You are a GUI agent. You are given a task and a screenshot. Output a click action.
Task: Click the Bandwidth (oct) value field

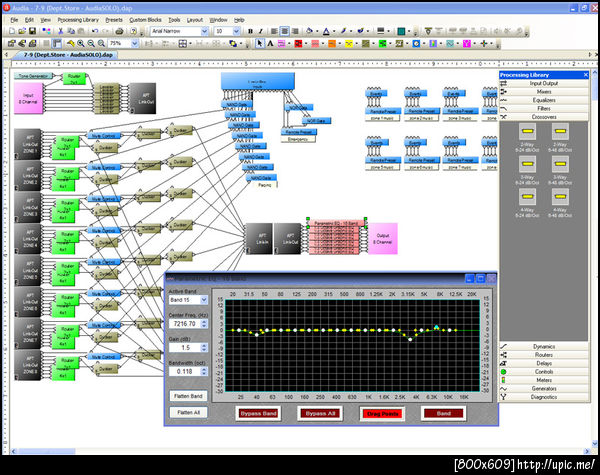click(185, 371)
